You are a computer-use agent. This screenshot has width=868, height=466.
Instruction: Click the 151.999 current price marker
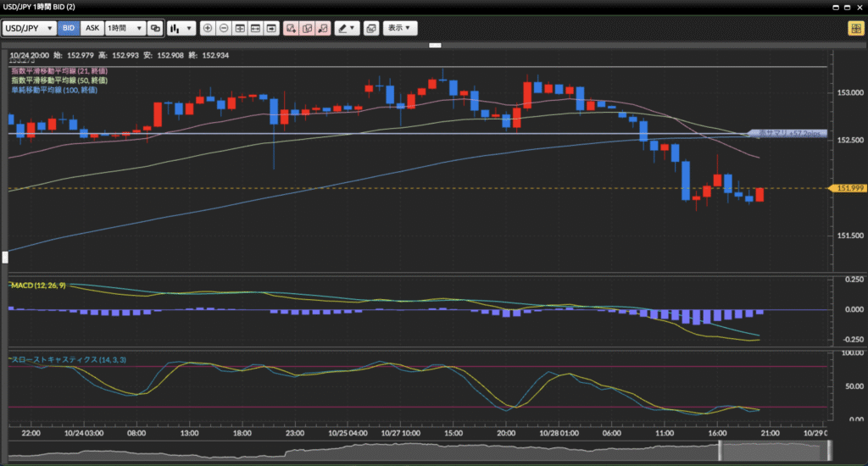[849, 188]
